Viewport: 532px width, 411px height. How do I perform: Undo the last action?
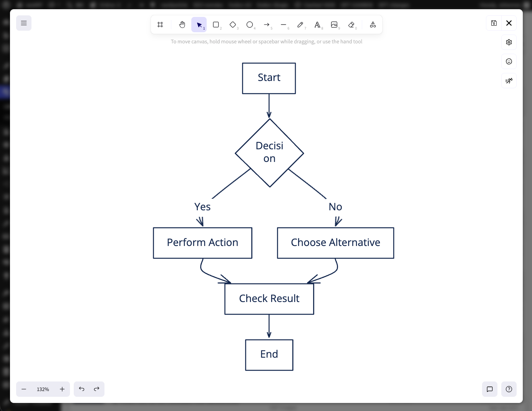(81, 389)
